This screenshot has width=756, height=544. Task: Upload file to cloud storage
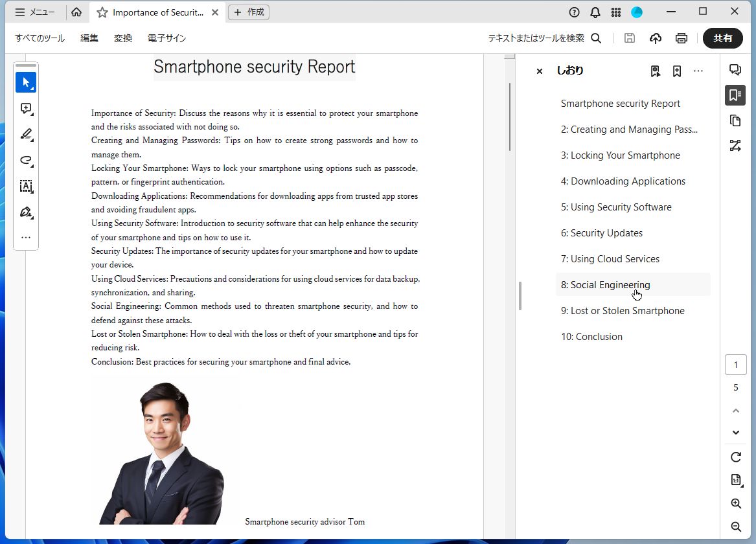655,38
